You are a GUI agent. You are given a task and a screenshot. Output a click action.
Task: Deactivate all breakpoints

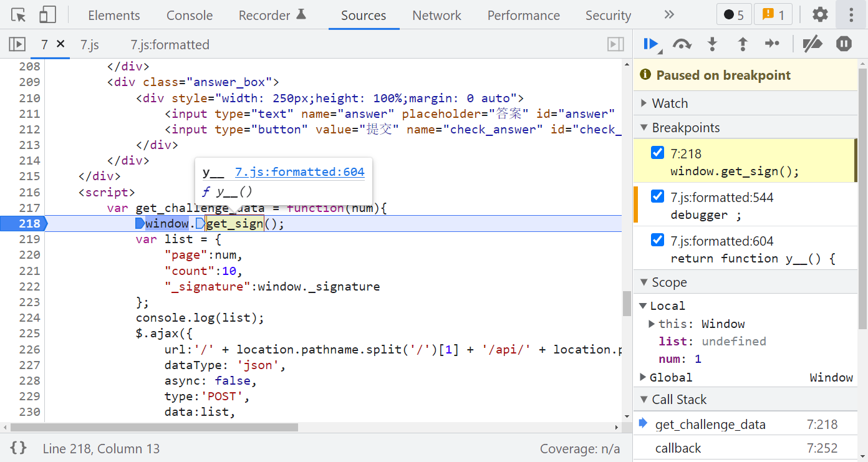point(813,44)
